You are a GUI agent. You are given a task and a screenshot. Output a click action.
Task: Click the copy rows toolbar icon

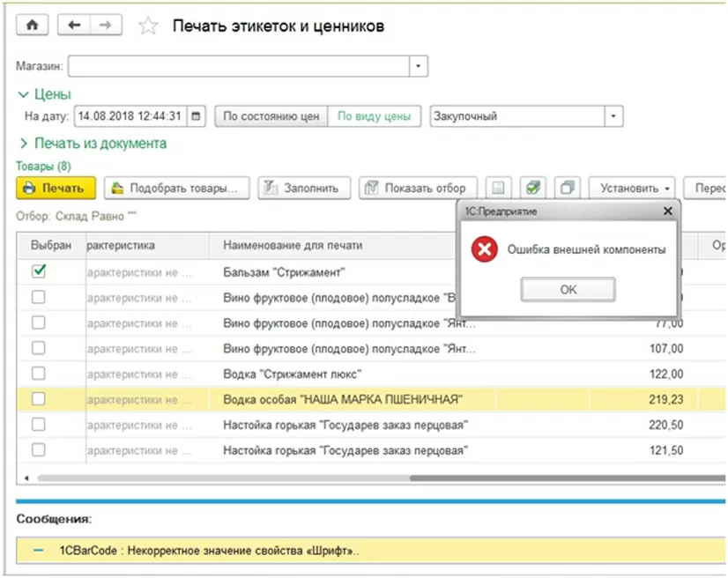click(568, 188)
